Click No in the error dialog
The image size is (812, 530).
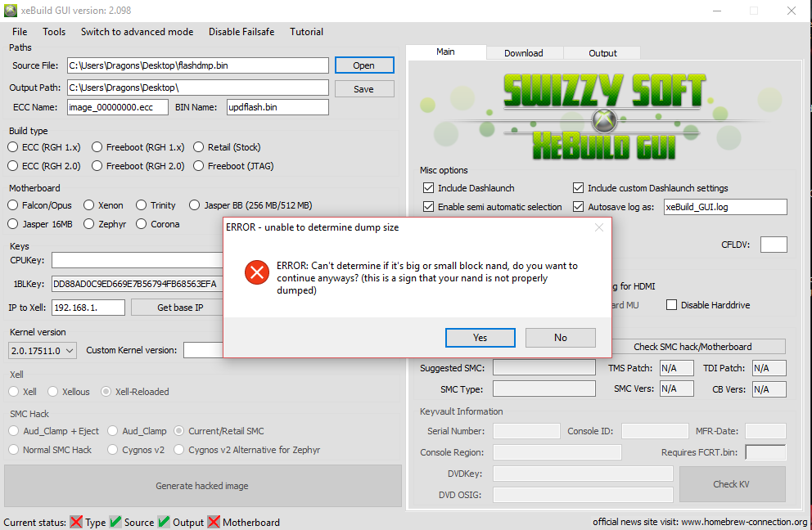(x=561, y=338)
